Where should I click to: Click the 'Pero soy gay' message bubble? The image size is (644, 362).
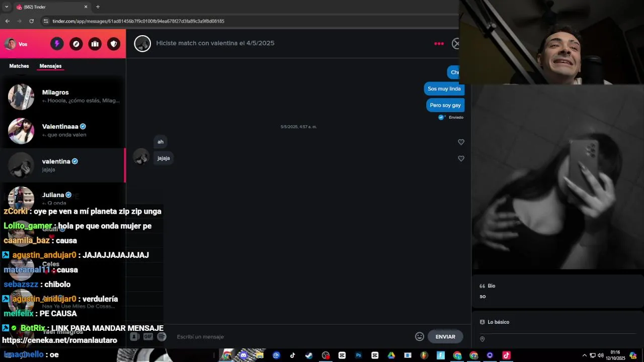click(x=445, y=105)
